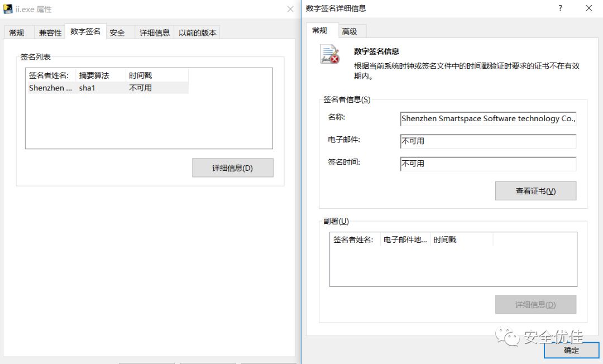
Task: Click the 查看证书(V) button
Action: point(535,191)
